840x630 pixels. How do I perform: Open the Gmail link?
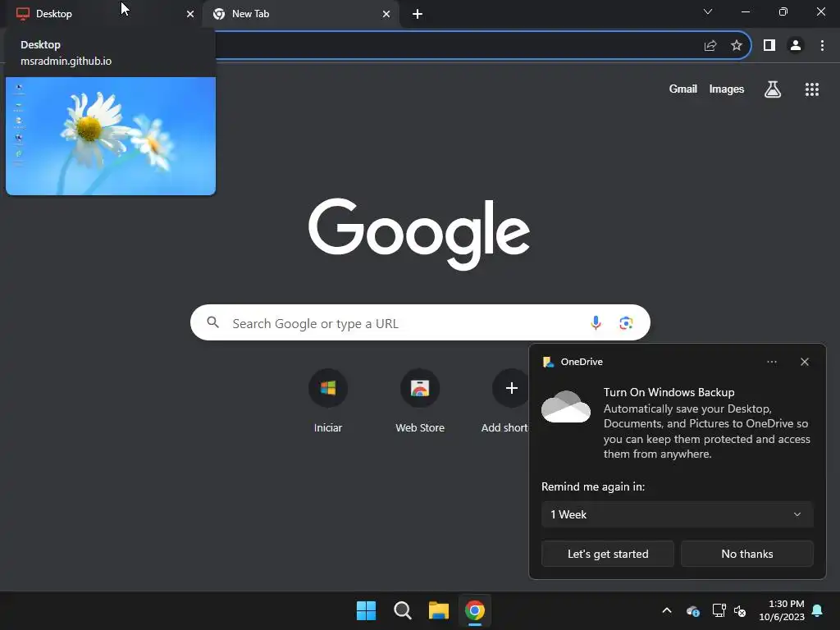pyautogui.click(x=683, y=89)
